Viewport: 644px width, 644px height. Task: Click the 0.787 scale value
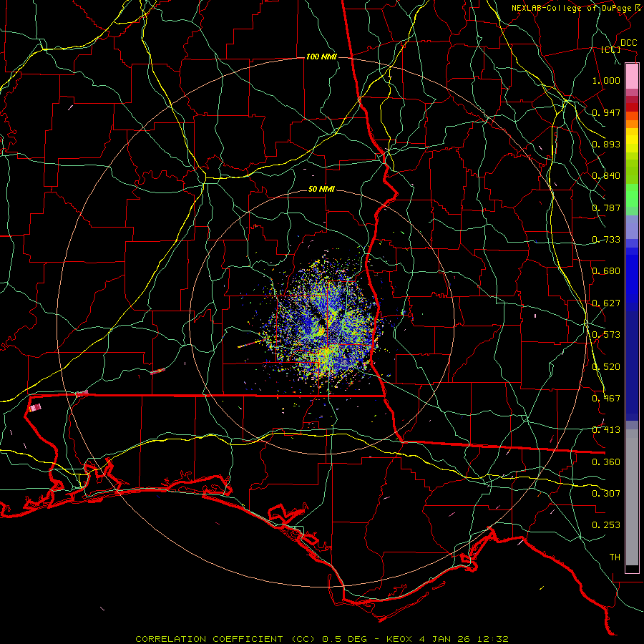click(606, 208)
